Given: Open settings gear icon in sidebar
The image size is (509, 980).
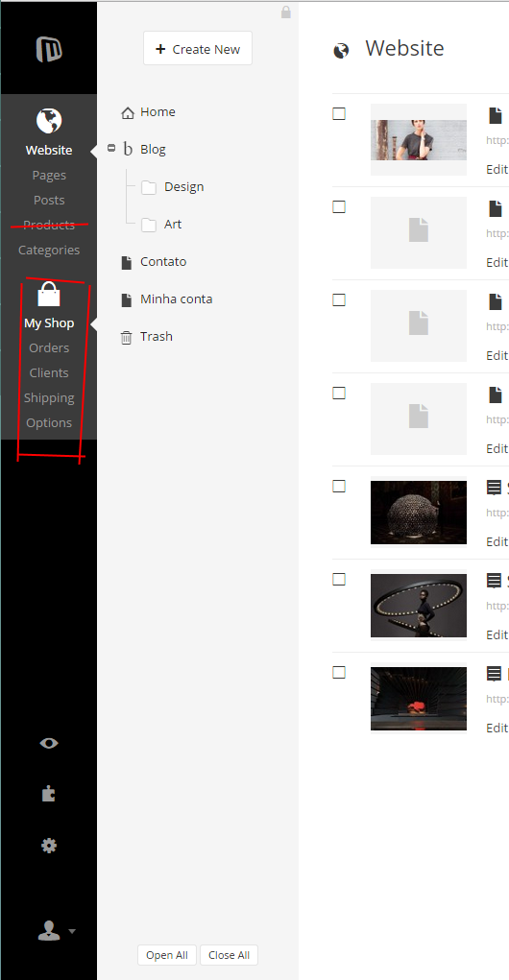Looking at the screenshot, I should pos(49,846).
